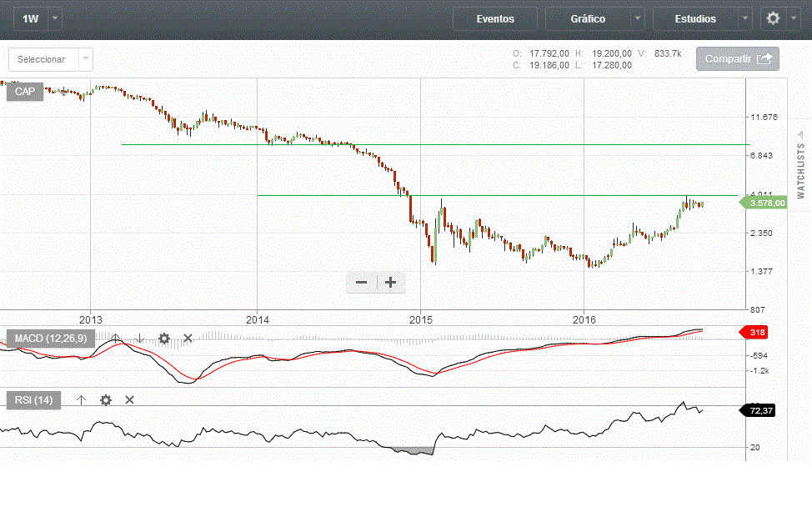The width and height of the screenshot is (812, 512).
Task: Open the Eventos menu
Action: click(x=495, y=18)
